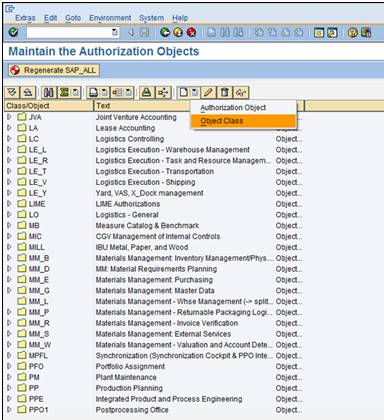The image size is (384, 420).
Task: Click the Class/Object column header
Action: click(x=49, y=106)
